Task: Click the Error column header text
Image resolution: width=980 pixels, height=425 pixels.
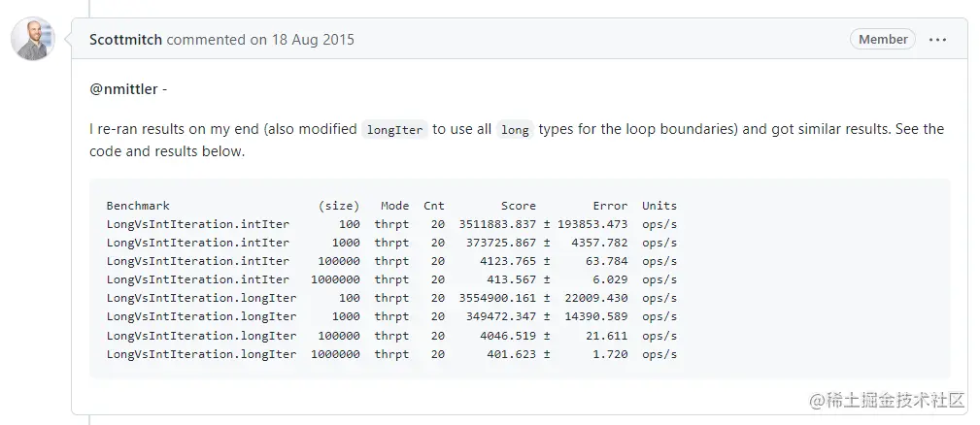Action: pos(610,206)
